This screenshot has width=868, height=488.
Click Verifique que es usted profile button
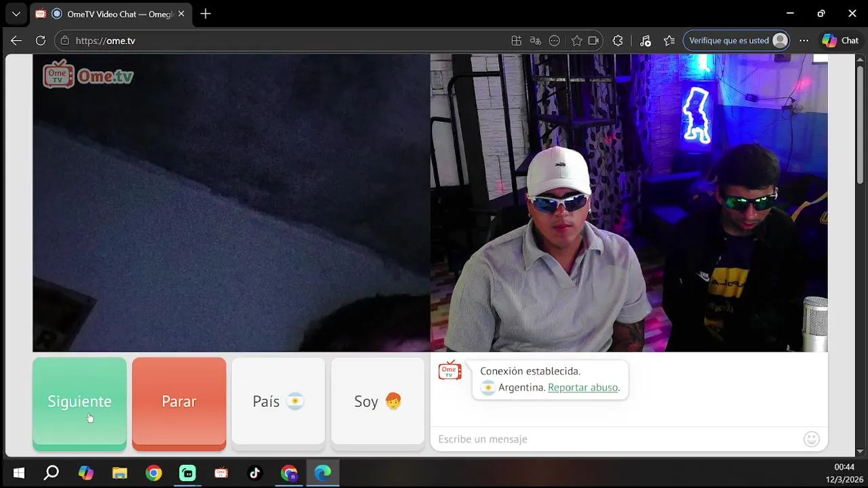pyautogui.click(x=737, y=41)
